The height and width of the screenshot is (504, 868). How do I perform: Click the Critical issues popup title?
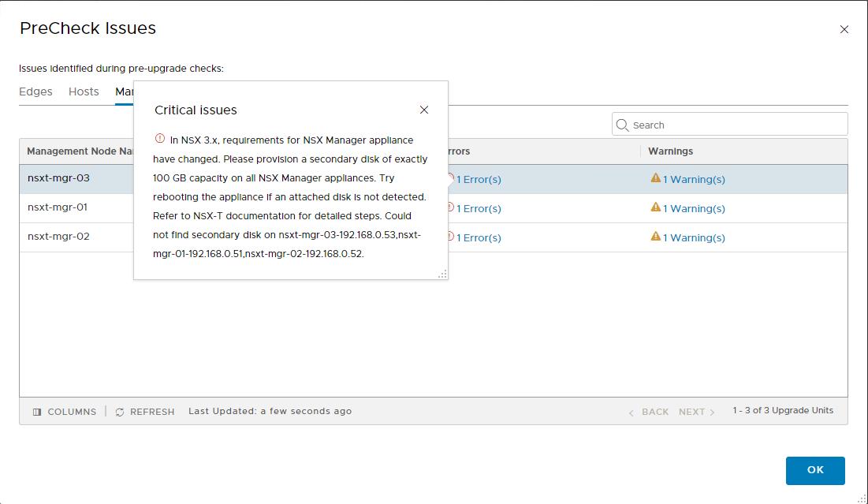[196, 110]
